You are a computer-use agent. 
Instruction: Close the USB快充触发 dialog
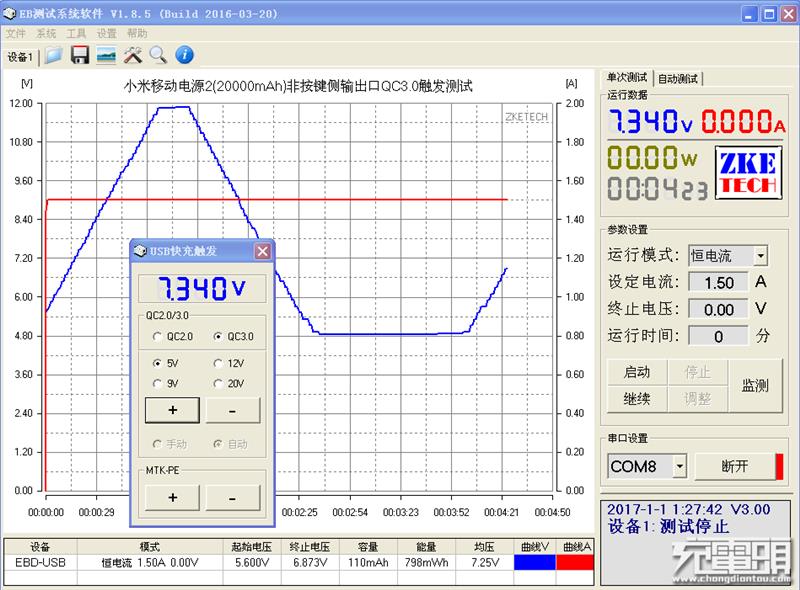tap(263, 251)
